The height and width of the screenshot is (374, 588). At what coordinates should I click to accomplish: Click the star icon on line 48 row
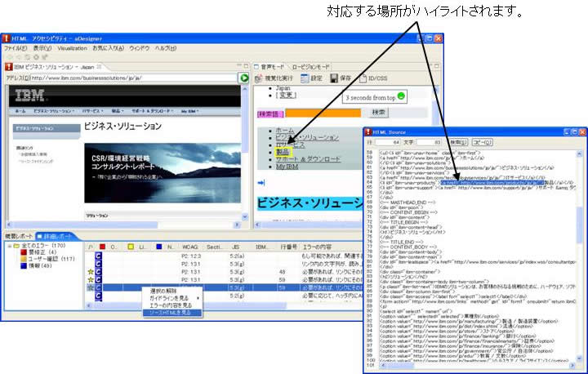[91, 272]
